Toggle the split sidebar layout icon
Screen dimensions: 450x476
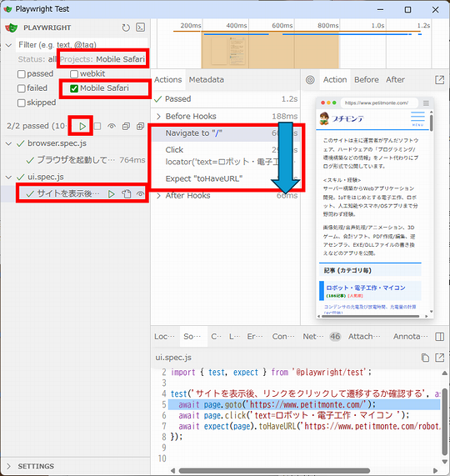point(439,336)
